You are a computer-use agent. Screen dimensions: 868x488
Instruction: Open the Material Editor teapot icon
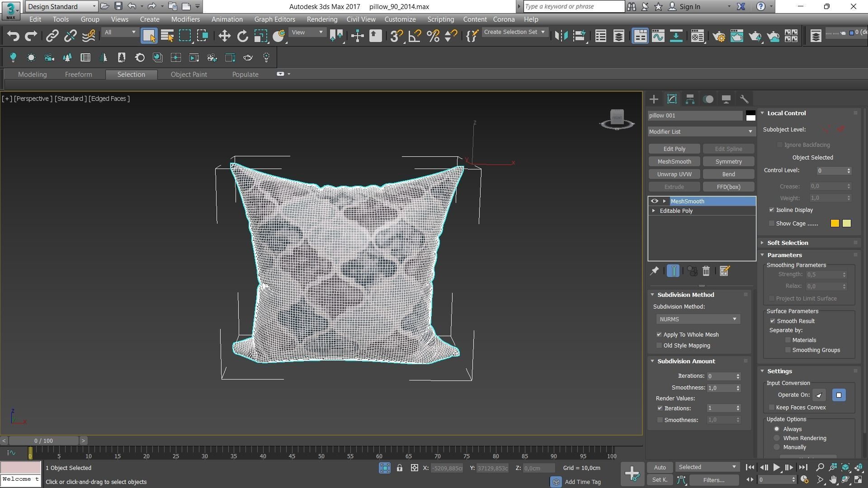pyautogui.click(x=718, y=36)
